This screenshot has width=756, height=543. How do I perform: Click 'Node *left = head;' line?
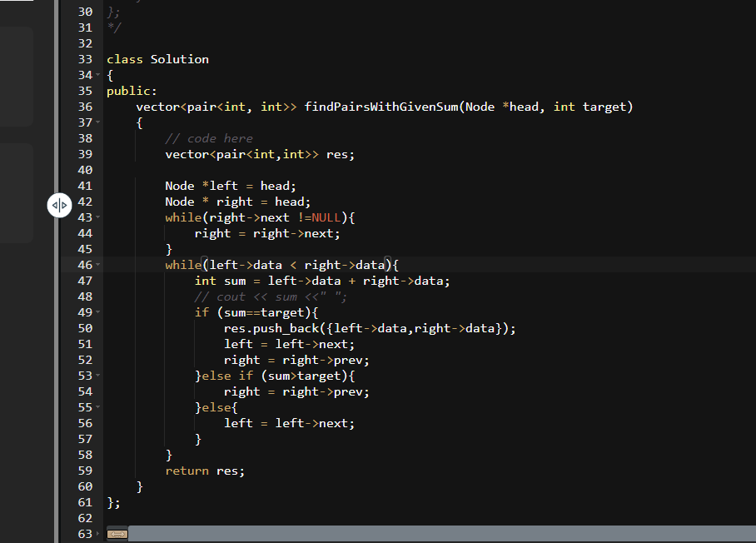pyautogui.click(x=231, y=187)
